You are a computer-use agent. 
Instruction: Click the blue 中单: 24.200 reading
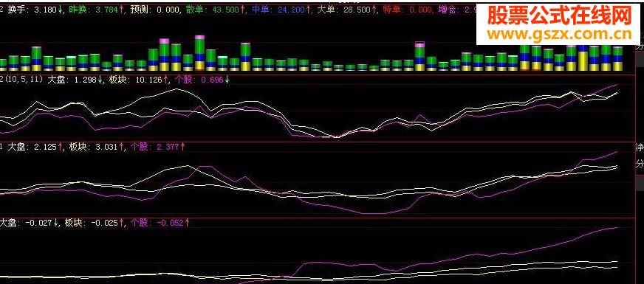point(281,10)
